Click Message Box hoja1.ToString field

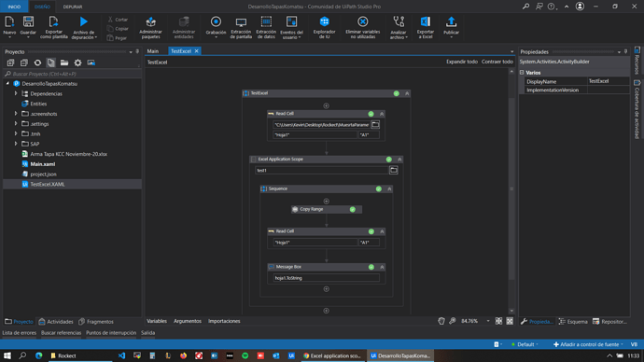326,278
